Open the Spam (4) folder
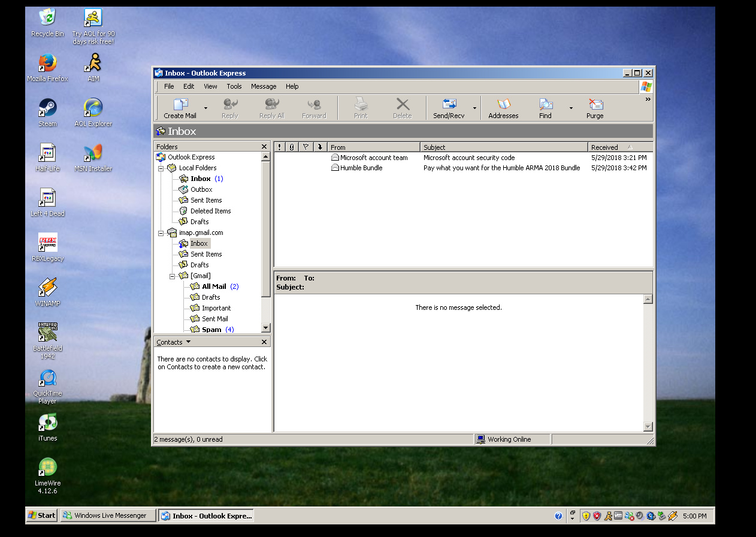Image resolution: width=756 pixels, height=537 pixels. point(212,330)
